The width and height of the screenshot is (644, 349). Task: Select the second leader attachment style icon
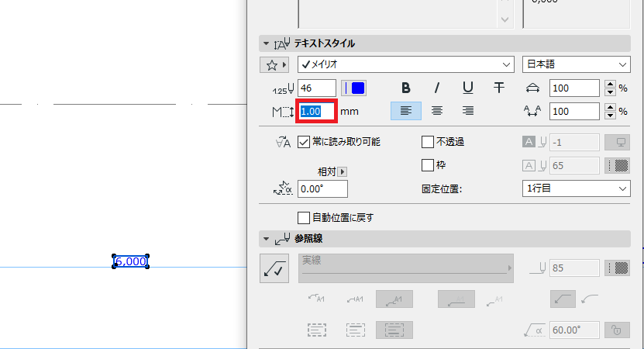pos(355,299)
